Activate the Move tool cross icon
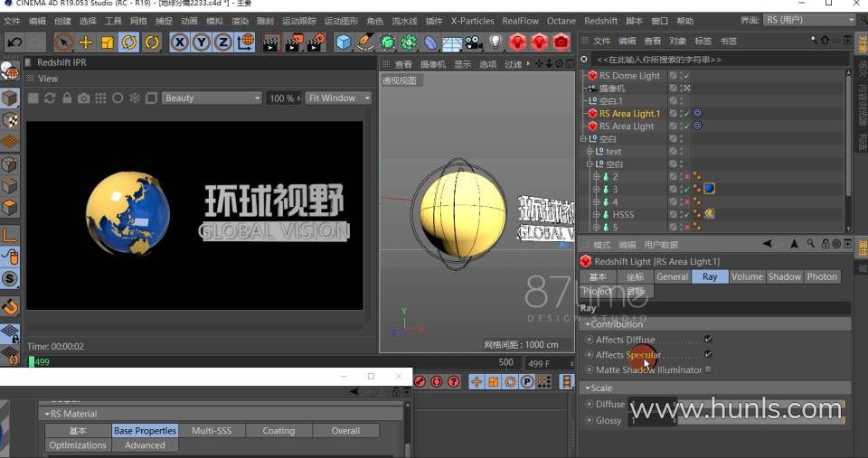The image size is (868, 458). pyautogui.click(x=86, y=42)
